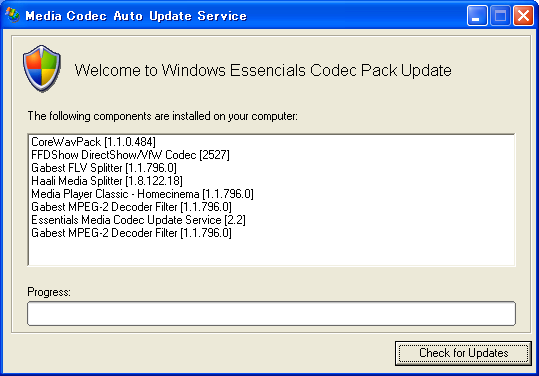
Task: Select the Haali Media Splitter entry
Action: coord(107,181)
